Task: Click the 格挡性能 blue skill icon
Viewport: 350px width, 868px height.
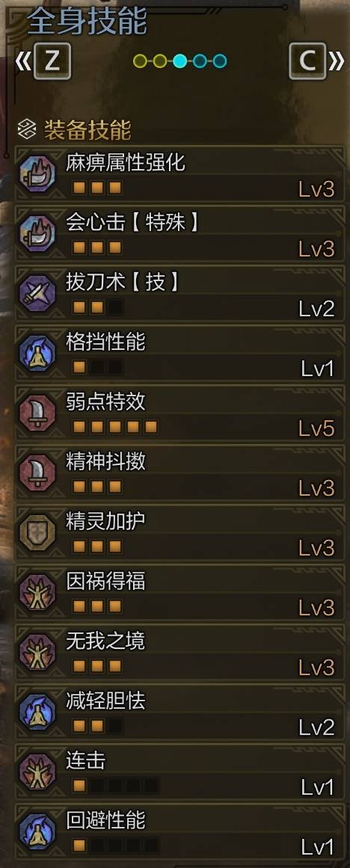Action: point(37,353)
